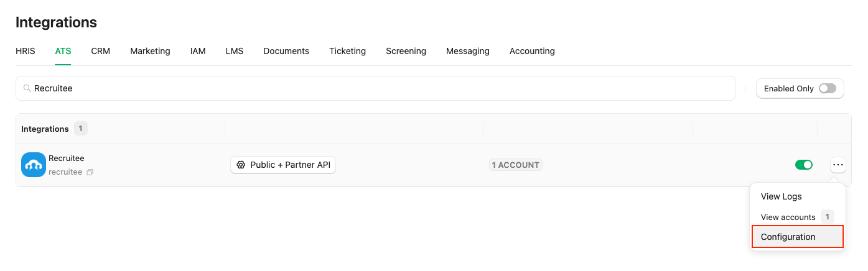Open the Accounting tab
The height and width of the screenshot is (271, 868).
(x=532, y=51)
